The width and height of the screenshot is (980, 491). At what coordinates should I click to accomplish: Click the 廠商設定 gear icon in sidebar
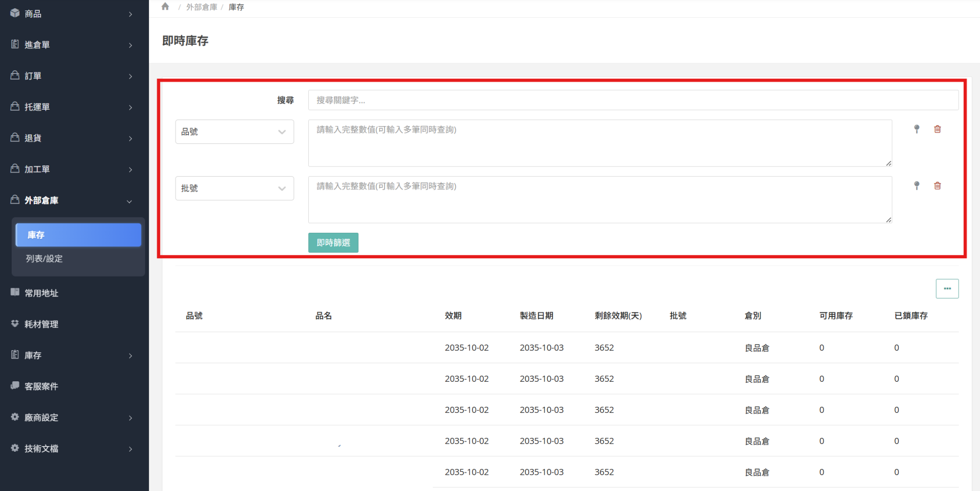pyautogui.click(x=15, y=417)
